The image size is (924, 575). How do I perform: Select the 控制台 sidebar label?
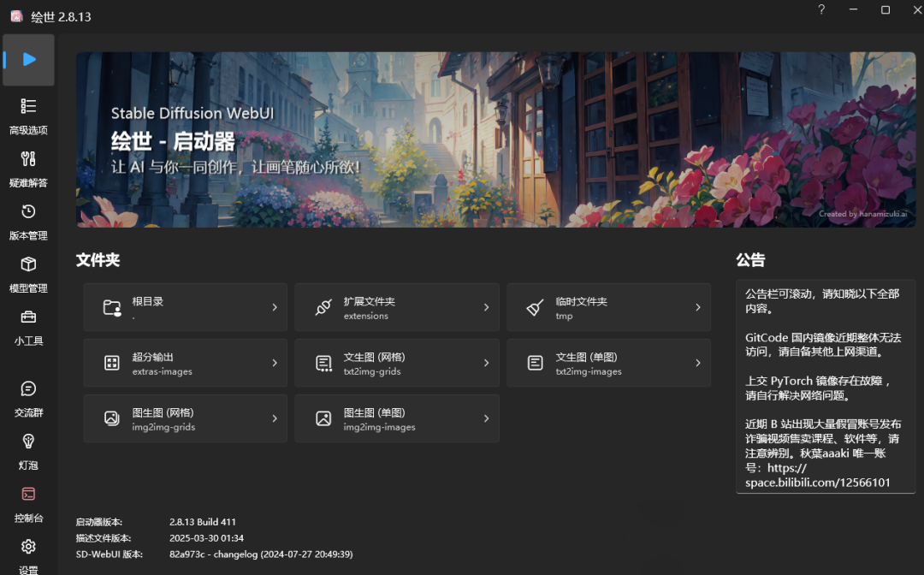[28, 518]
